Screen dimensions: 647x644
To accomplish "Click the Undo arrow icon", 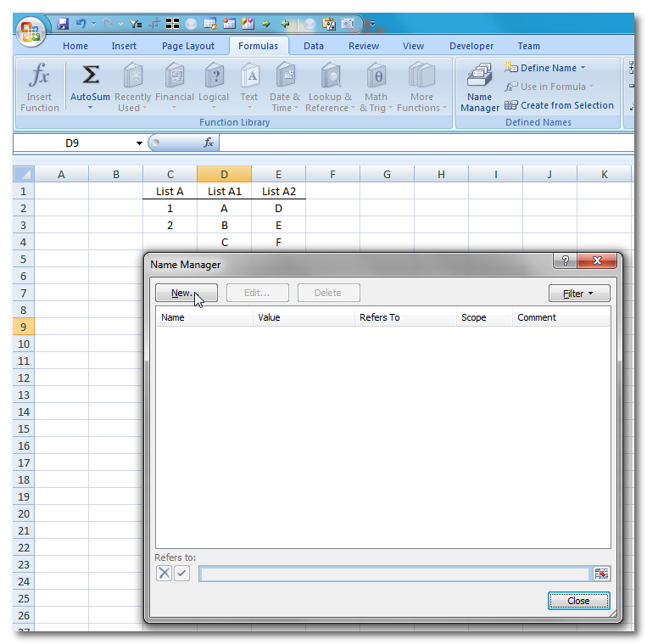I will [81, 24].
